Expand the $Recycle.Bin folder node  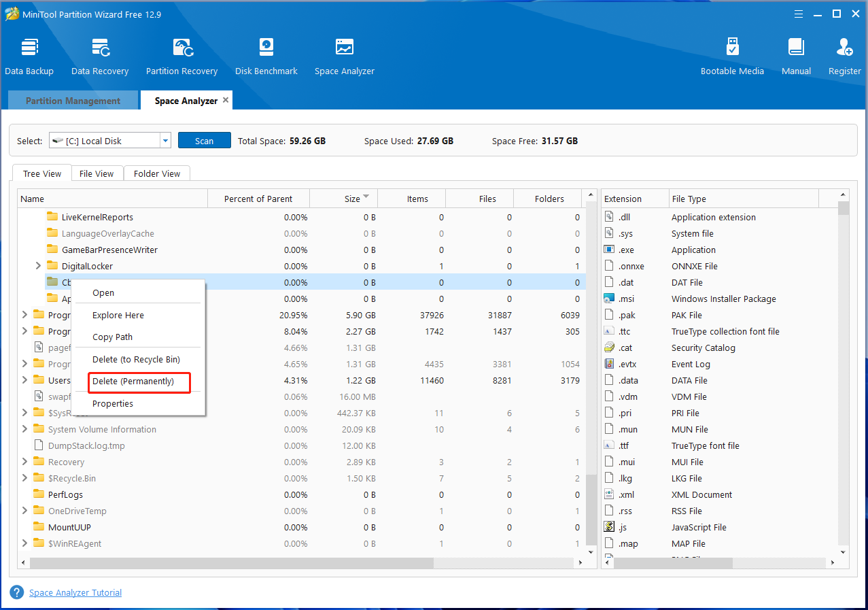(25, 478)
